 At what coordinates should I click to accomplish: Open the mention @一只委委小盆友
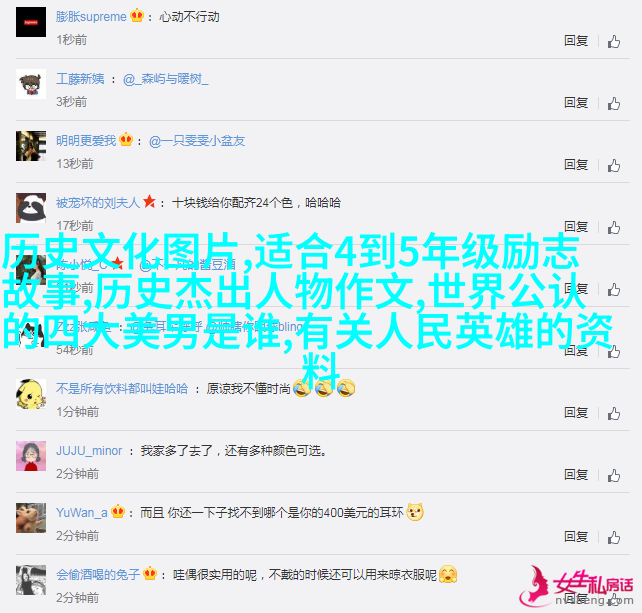click(x=197, y=141)
